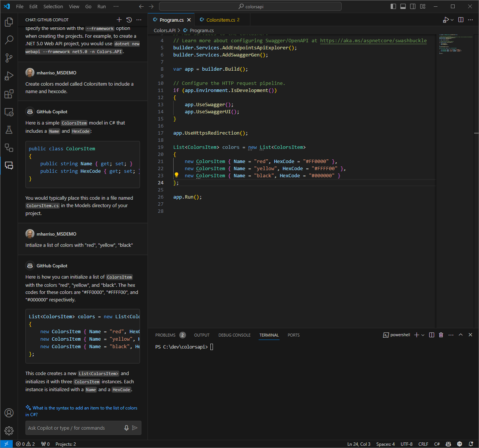Open the Copilot status icon in status bar
Viewport: 479px width, 448px height.
448,444
